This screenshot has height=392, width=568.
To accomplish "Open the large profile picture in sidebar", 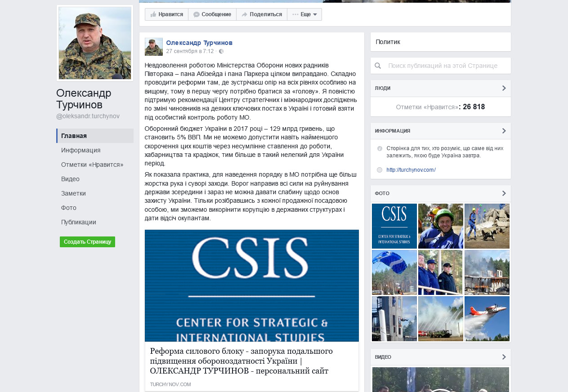I will pos(95,43).
